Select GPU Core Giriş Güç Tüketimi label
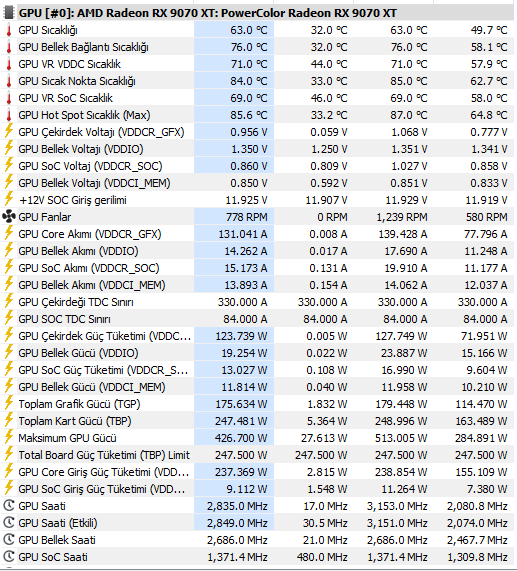 (x=104, y=472)
